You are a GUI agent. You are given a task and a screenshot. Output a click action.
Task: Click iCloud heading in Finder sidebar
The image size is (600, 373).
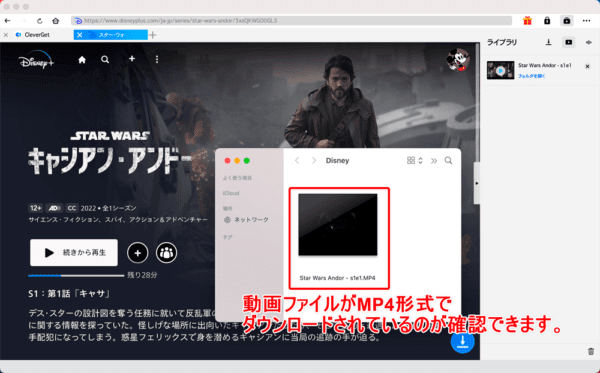tap(231, 193)
